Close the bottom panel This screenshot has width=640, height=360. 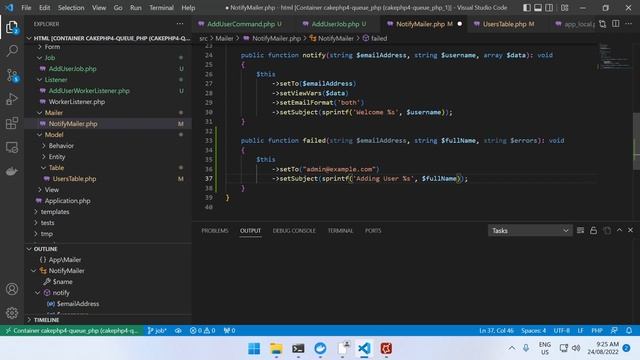pos(630,230)
